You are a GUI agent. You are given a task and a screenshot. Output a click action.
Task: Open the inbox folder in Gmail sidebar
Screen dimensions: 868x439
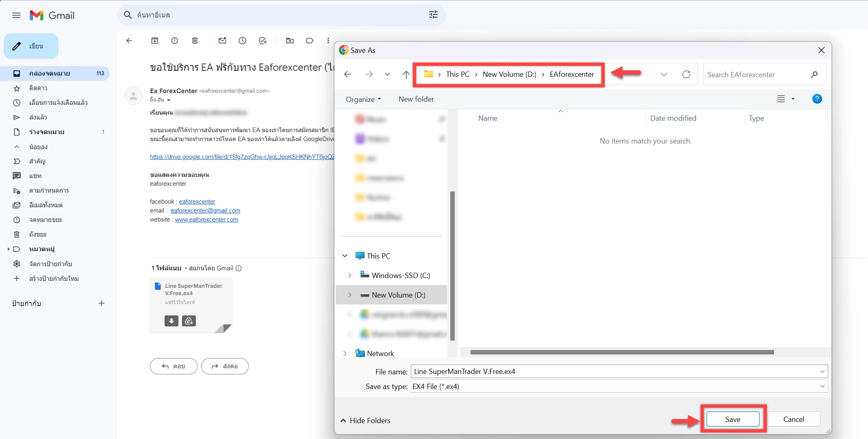50,74
